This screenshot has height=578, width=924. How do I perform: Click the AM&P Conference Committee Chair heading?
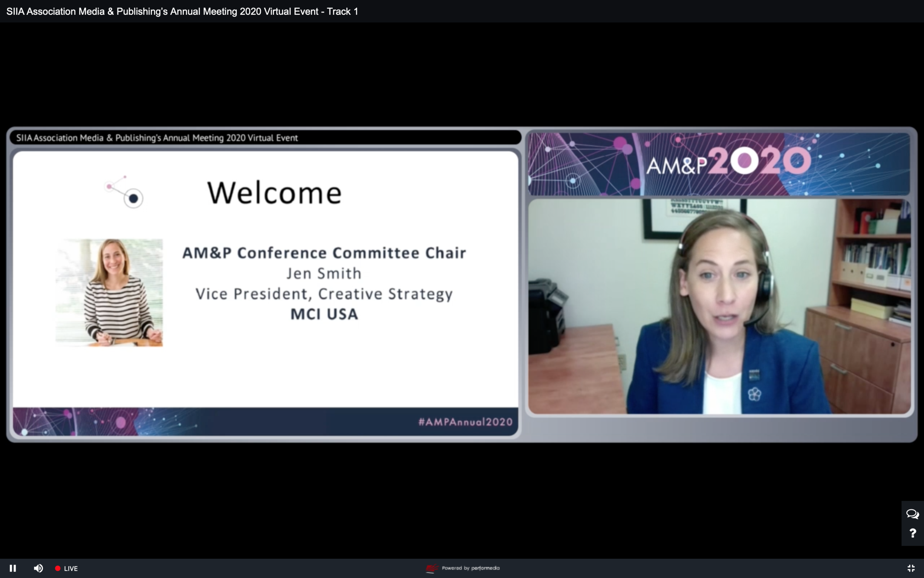point(324,253)
